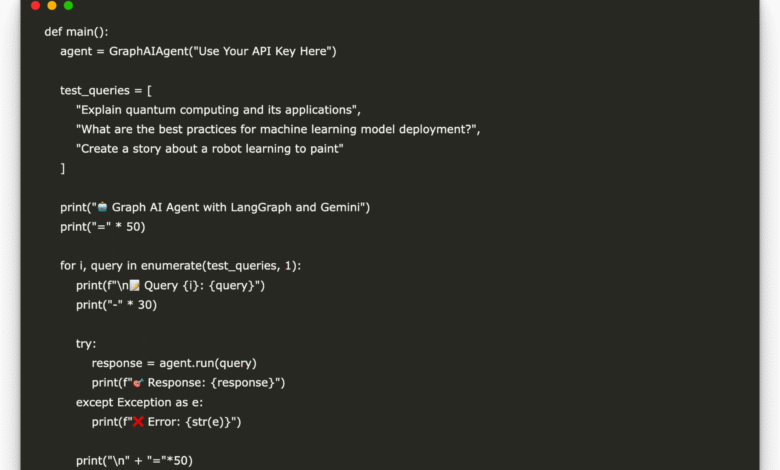This screenshot has width=780, height=470.
Task: Click the quantum computing query string
Action: [217, 110]
